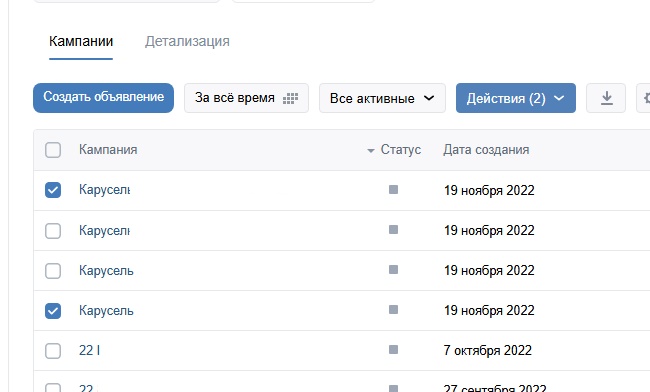Check the second Карусель row checkbox
650x392 pixels.
coord(53,230)
